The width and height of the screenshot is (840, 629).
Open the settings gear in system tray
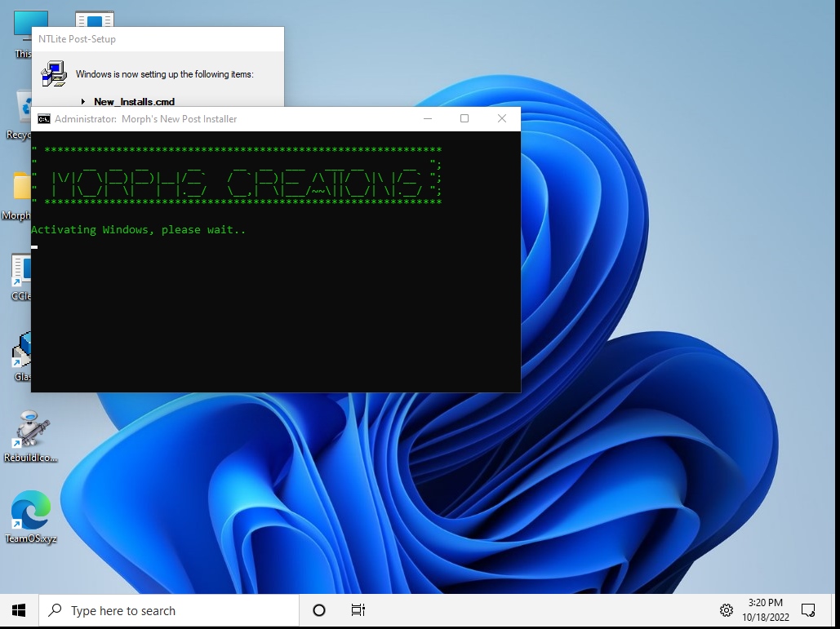(x=726, y=610)
